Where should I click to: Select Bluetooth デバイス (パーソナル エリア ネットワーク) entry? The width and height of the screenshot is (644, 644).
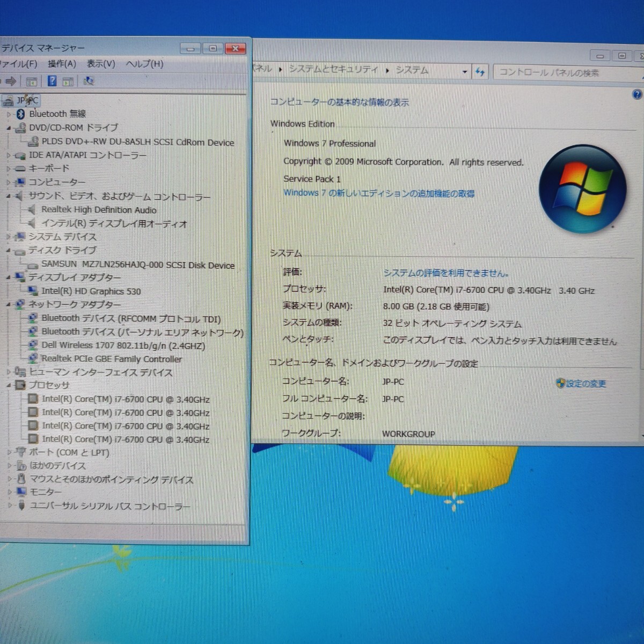pyautogui.click(x=142, y=332)
